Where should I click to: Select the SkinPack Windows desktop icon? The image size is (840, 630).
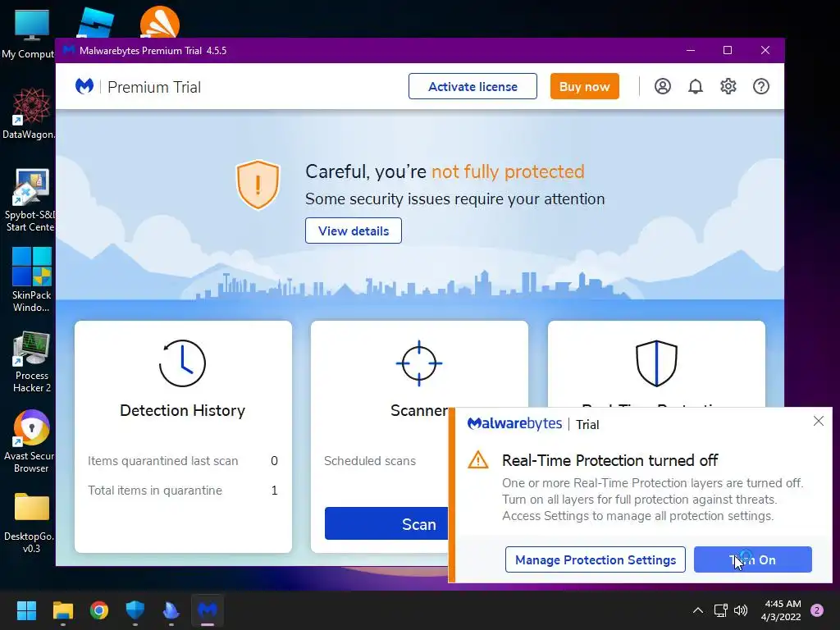(x=31, y=280)
